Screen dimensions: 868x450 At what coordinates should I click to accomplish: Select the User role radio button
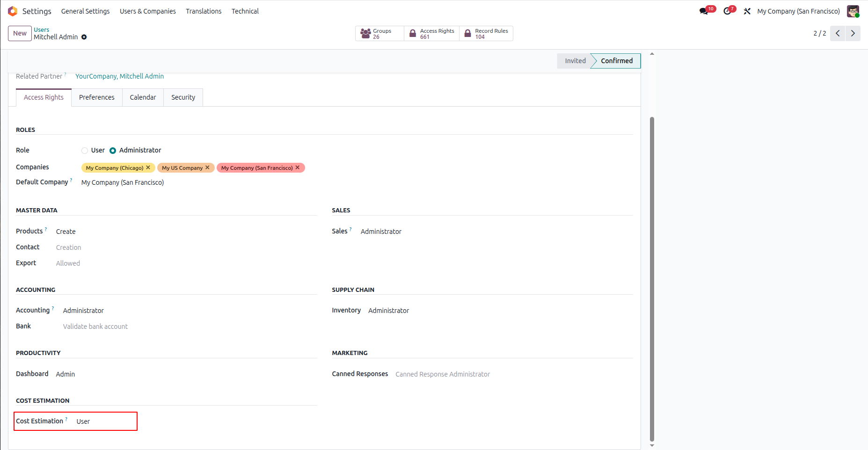(85, 151)
